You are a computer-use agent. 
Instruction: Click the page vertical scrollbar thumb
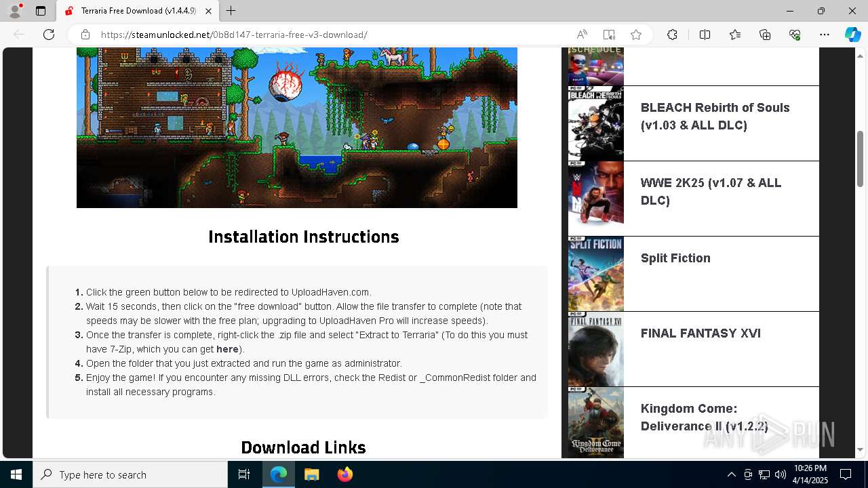(x=861, y=158)
